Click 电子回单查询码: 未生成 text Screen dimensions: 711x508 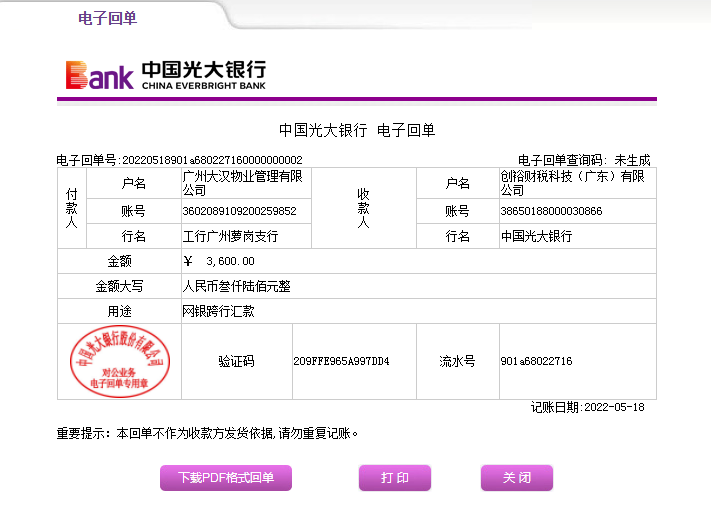(x=584, y=160)
